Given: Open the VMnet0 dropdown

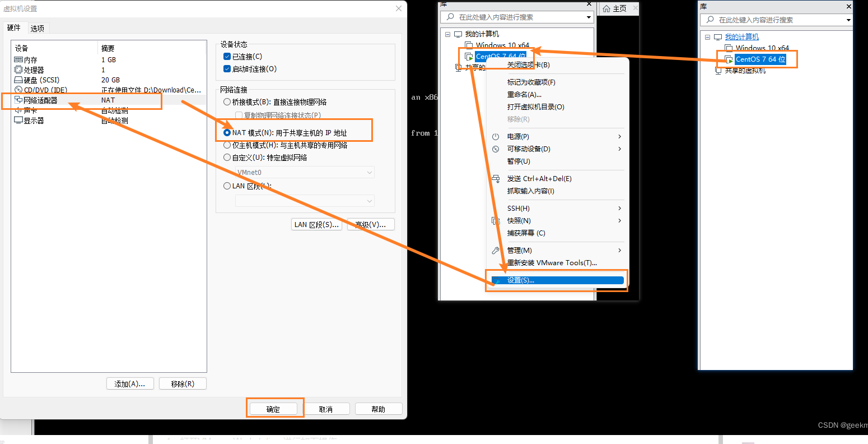Looking at the screenshot, I should [x=305, y=172].
